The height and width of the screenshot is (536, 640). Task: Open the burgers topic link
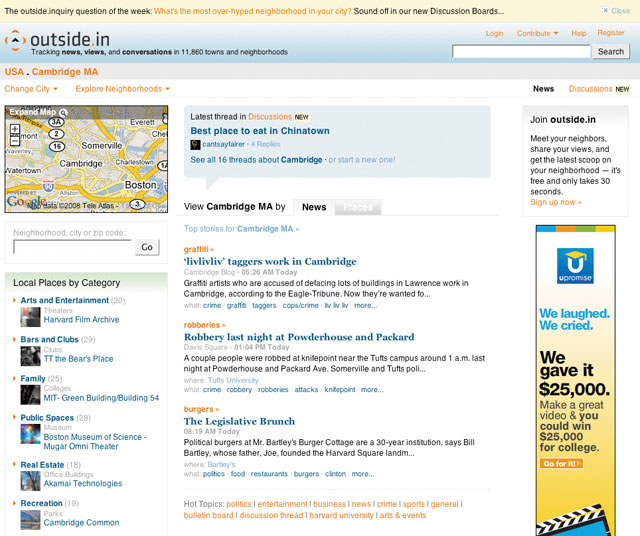tap(201, 409)
